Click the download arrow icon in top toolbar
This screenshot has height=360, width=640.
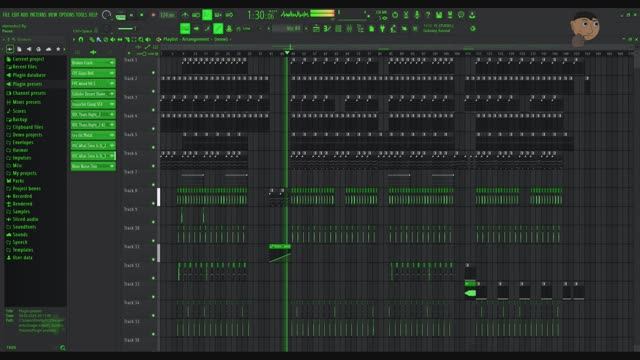pyautogui.click(x=472, y=15)
